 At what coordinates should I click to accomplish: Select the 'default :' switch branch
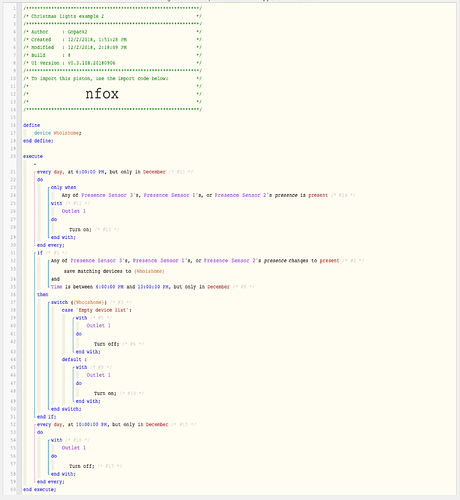74,359
